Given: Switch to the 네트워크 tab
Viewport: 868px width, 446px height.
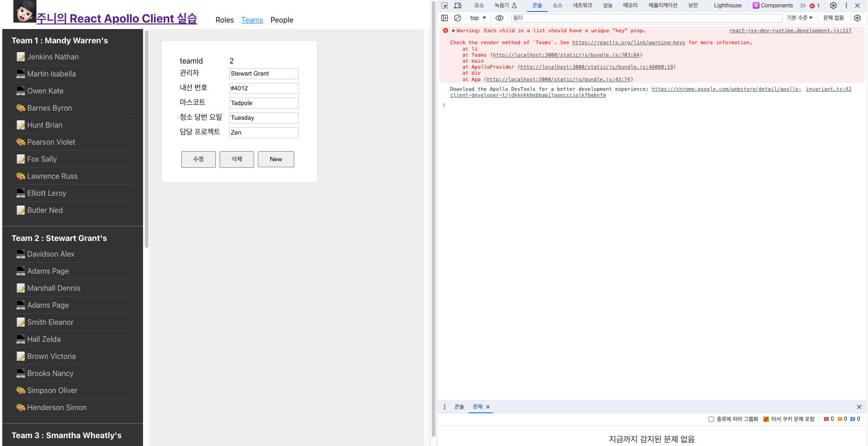Looking at the screenshot, I should coord(583,6).
